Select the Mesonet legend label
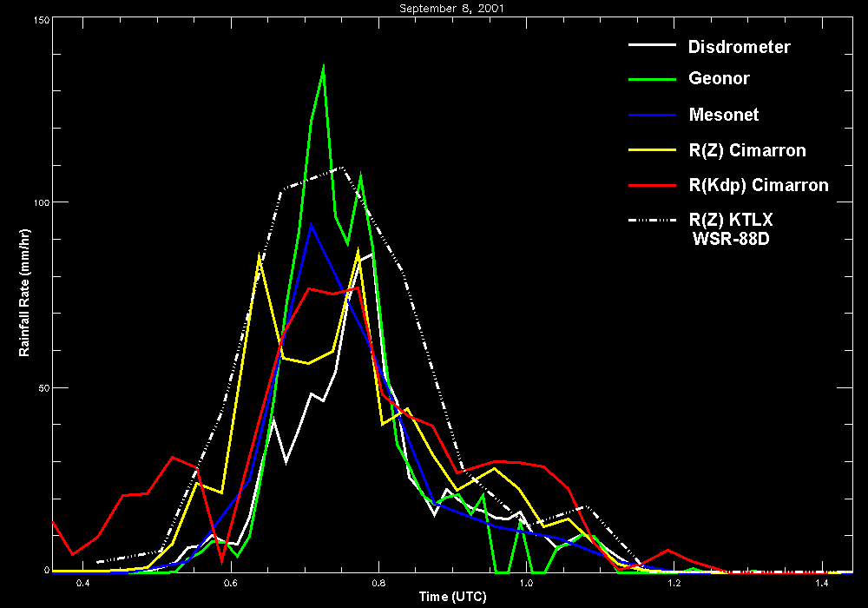868x608 pixels. (723, 115)
